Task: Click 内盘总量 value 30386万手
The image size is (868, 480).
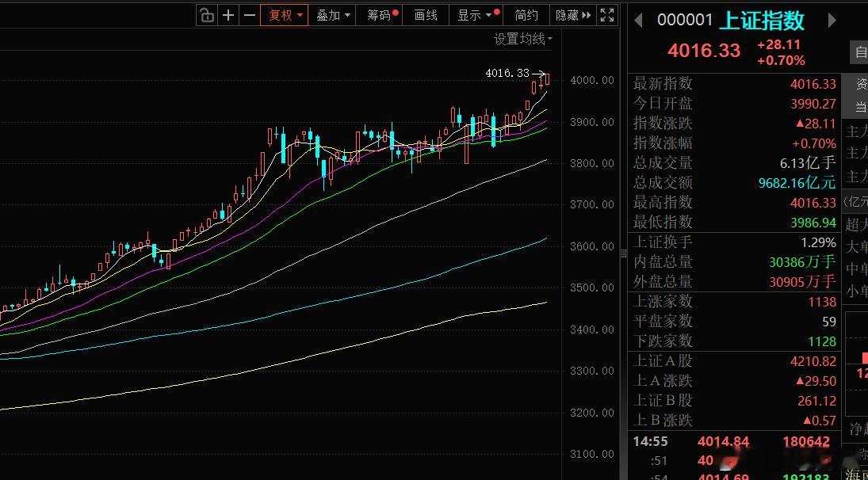Action: tap(803, 261)
